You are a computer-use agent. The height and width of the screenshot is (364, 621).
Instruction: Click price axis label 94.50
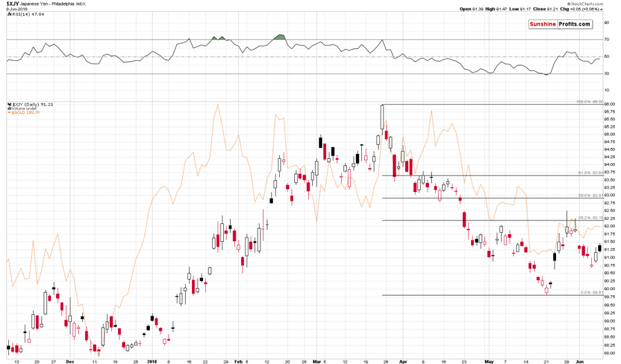click(609, 150)
